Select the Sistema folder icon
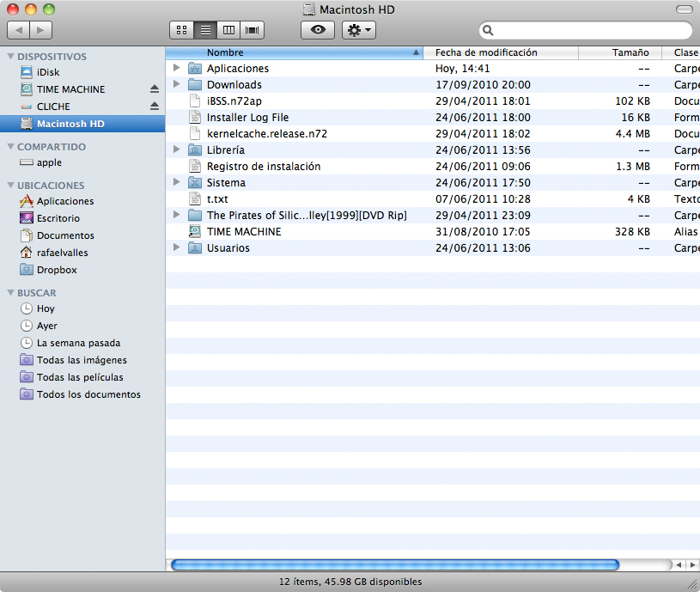This screenshot has width=700, height=592. (x=195, y=183)
